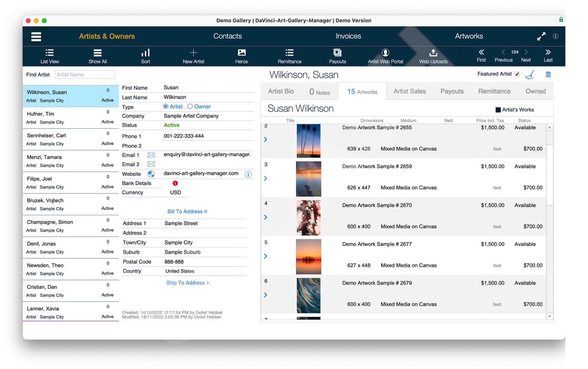Collapse the Bill To Address section
This screenshot has width=588, height=369.
tap(187, 211)
